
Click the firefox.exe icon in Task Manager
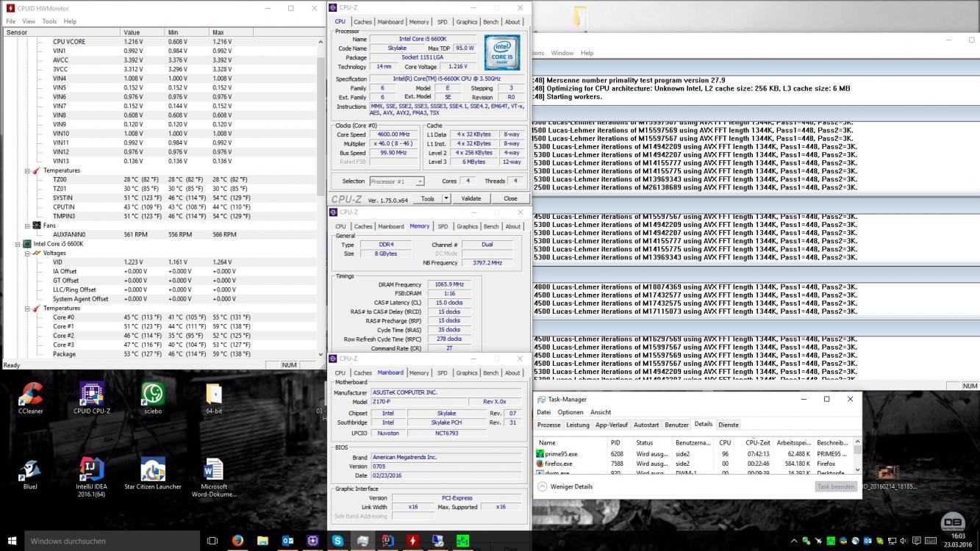pyautogui.click(x=540, y=464)
